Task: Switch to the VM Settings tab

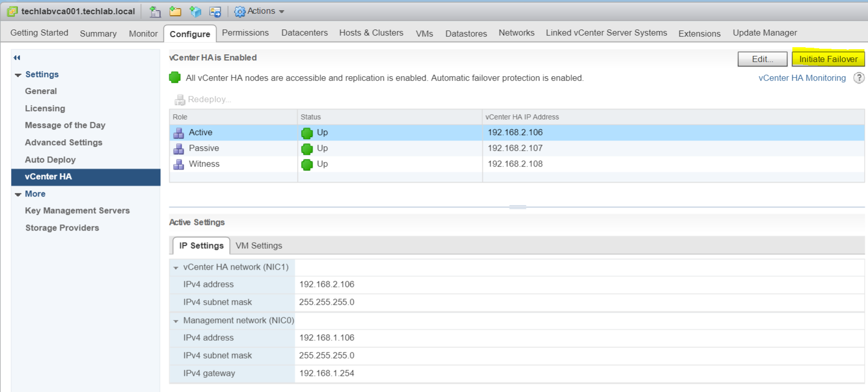Action: 259,245
